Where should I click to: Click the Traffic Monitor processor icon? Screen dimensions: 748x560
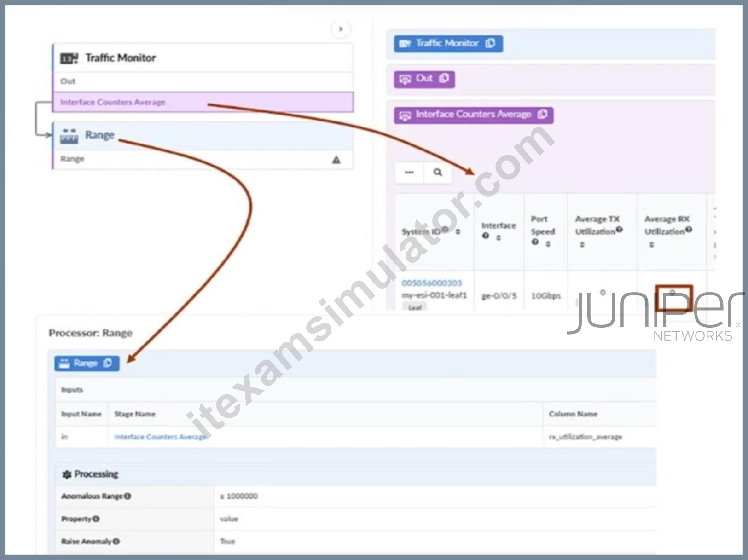69,58
